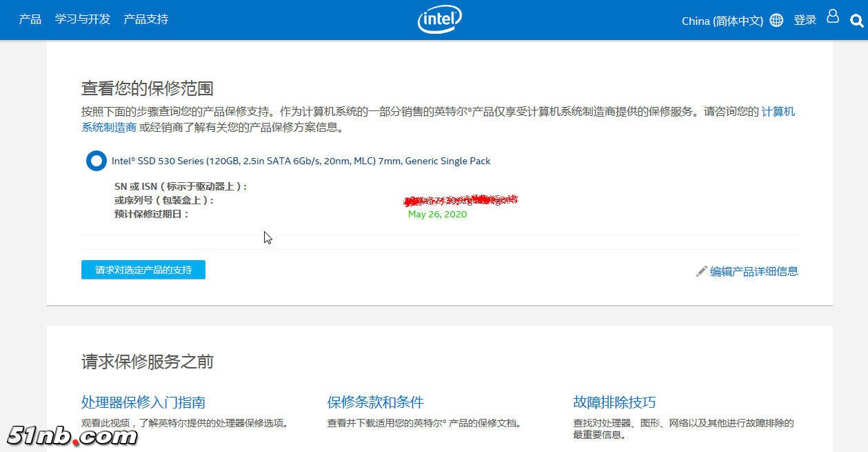Click the 请求保修服务之前 heading

tap(148, 362)
